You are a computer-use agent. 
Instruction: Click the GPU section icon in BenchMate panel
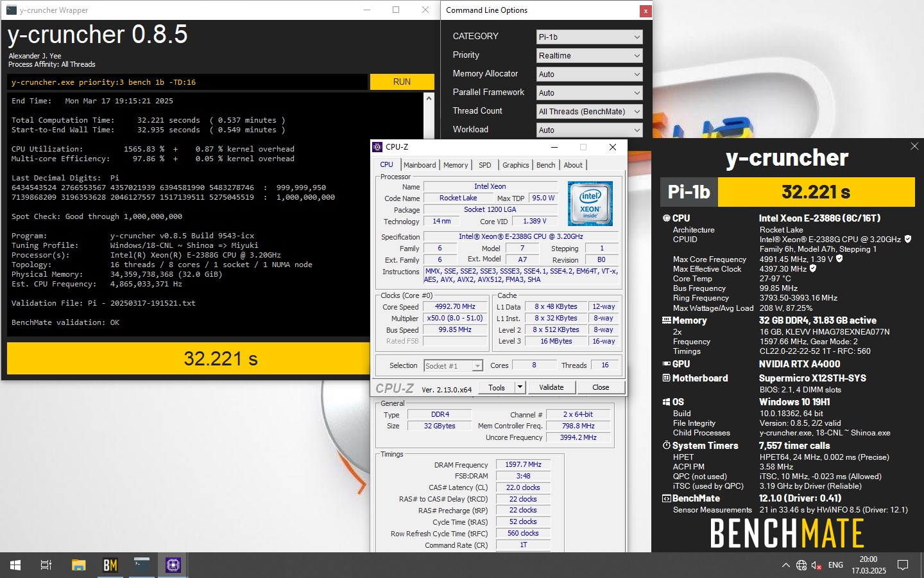[x=667, y=364]
